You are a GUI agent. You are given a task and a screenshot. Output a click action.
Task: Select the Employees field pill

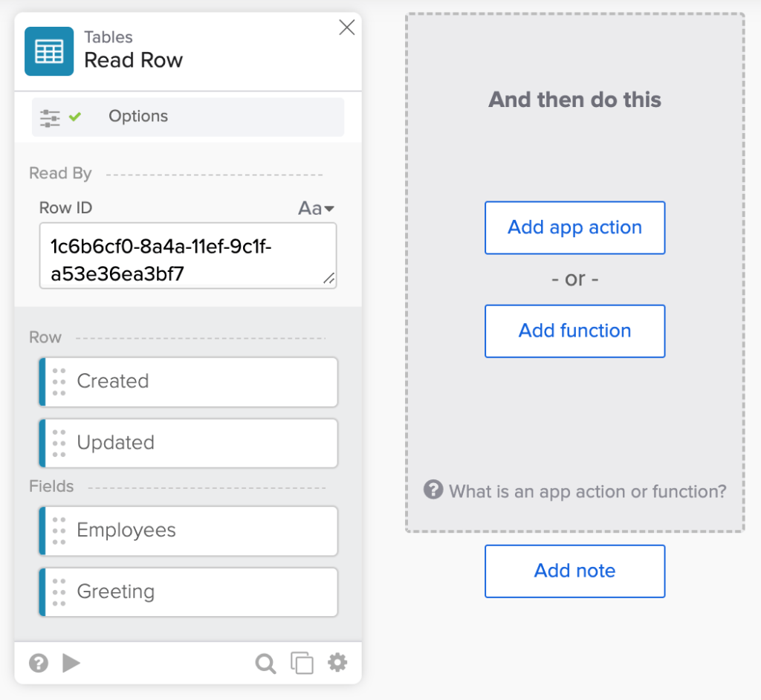pos(189,531)
